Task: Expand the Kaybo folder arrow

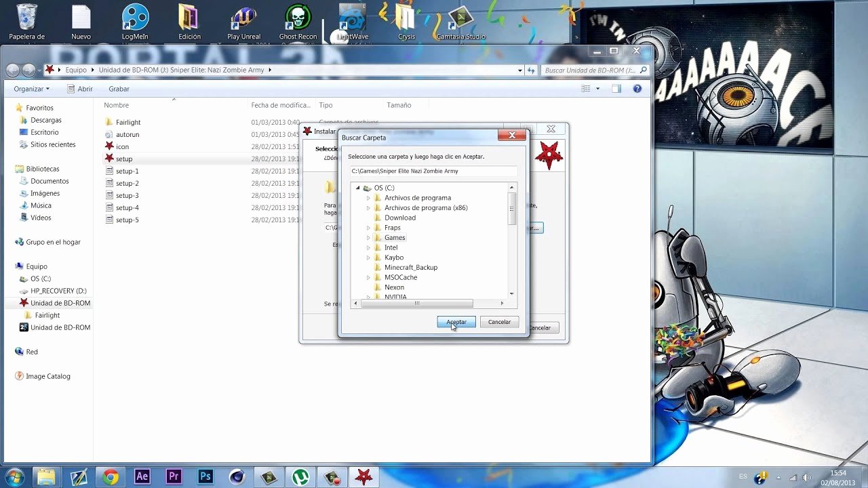Action: point(368,258)
